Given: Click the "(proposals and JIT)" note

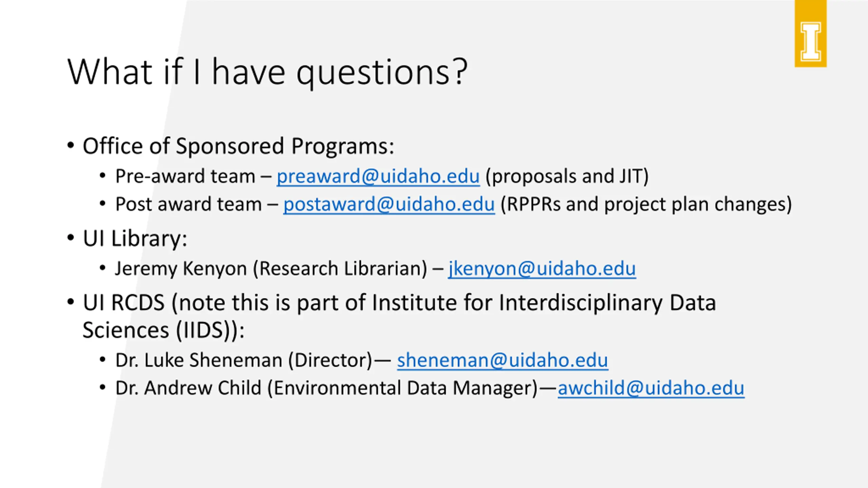Looking at the screenshot, I should (x=567, y=177).
